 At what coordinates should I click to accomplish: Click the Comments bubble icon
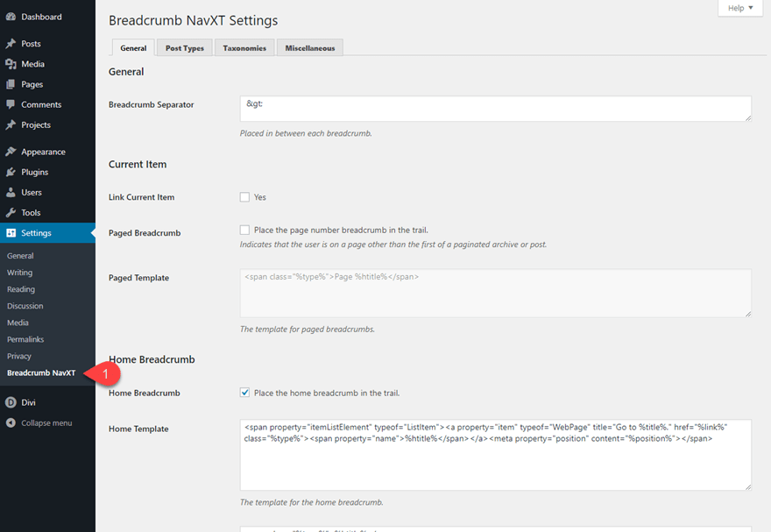click(11, 105)
